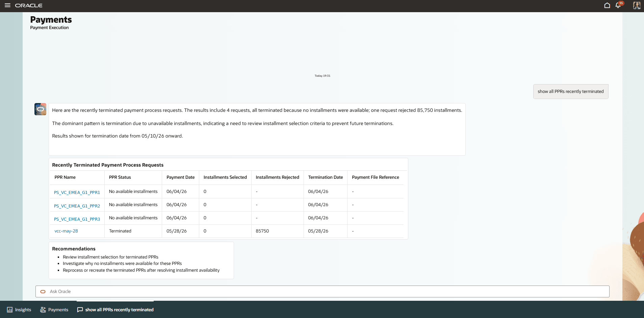Open the PS_VC_EMEA_G1_PPR2 link
The height and width of the screenshot is (318, 644).
pyautogui.click(x=77, y=206)
